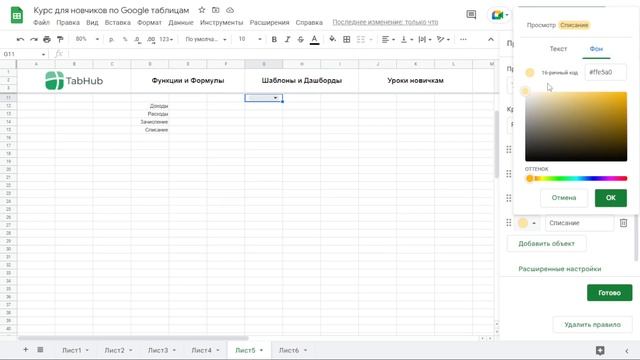This screenshot has height=360, width=640.
Task: Click the currency format icon
Action: tap(111, 39)
